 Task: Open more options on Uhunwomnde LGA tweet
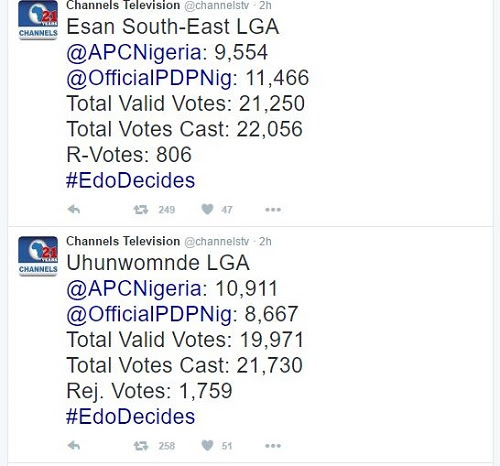point(273,446)
